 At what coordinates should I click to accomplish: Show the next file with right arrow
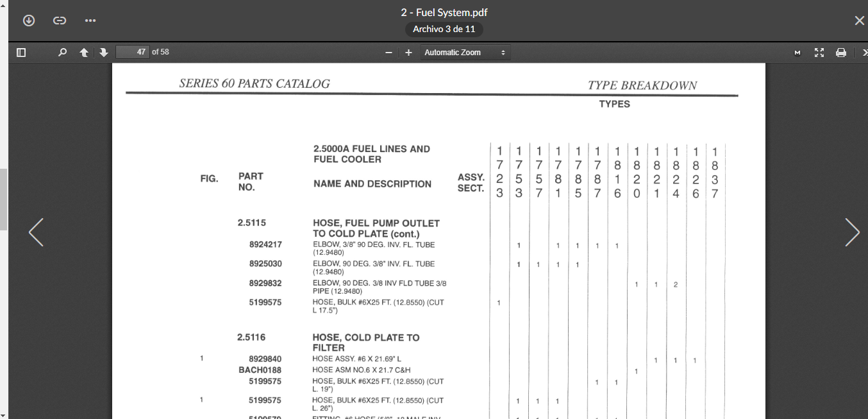coord(852,232)
